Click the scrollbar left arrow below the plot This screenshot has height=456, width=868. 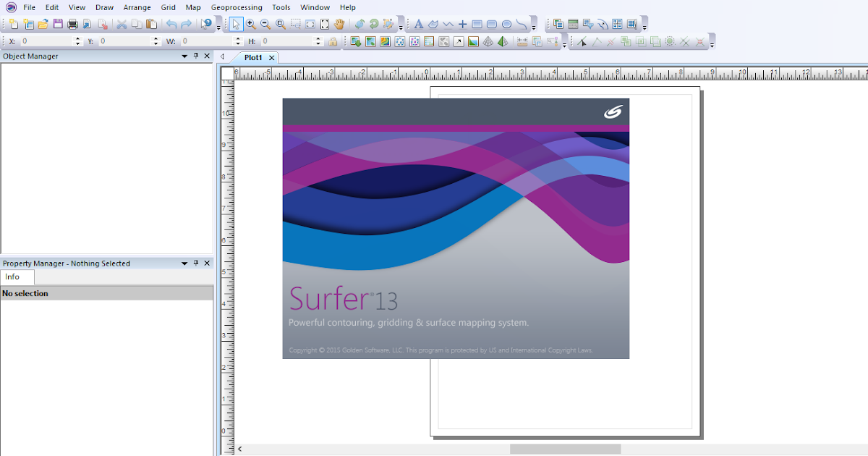240,449
